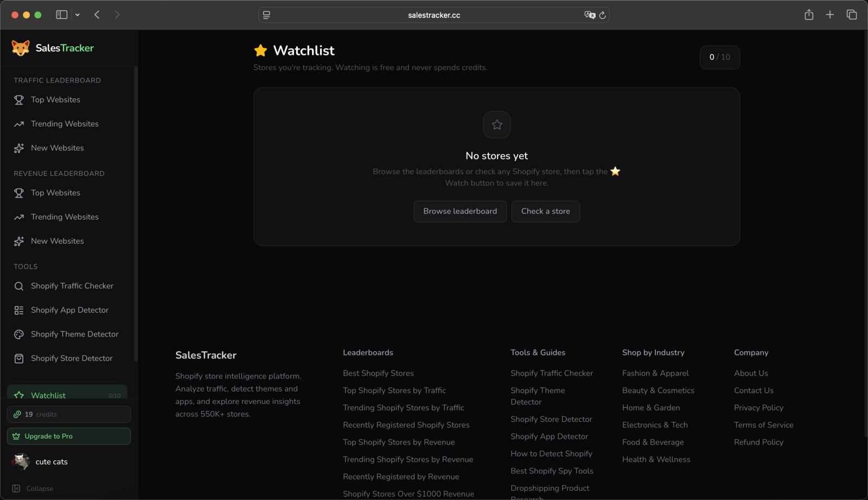Screen dimensions: 868x500
Task: Open Fashion & Apparel footer link
Action: 655,374
